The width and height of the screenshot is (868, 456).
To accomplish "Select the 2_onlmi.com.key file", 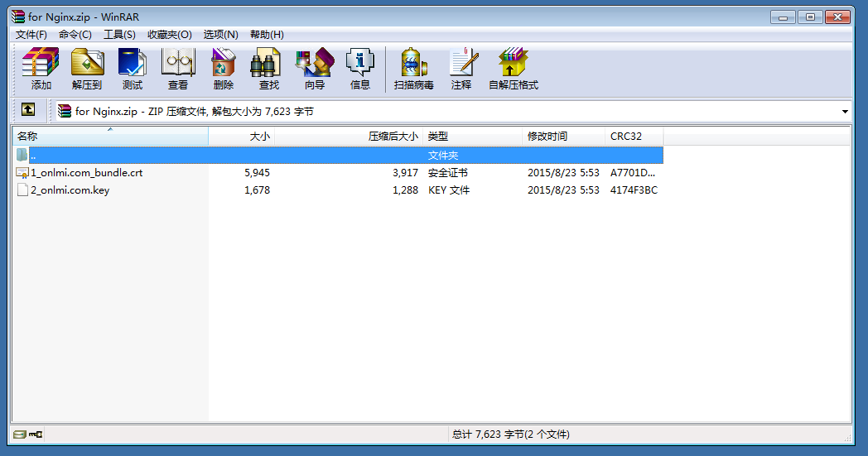I will point(70,190).
